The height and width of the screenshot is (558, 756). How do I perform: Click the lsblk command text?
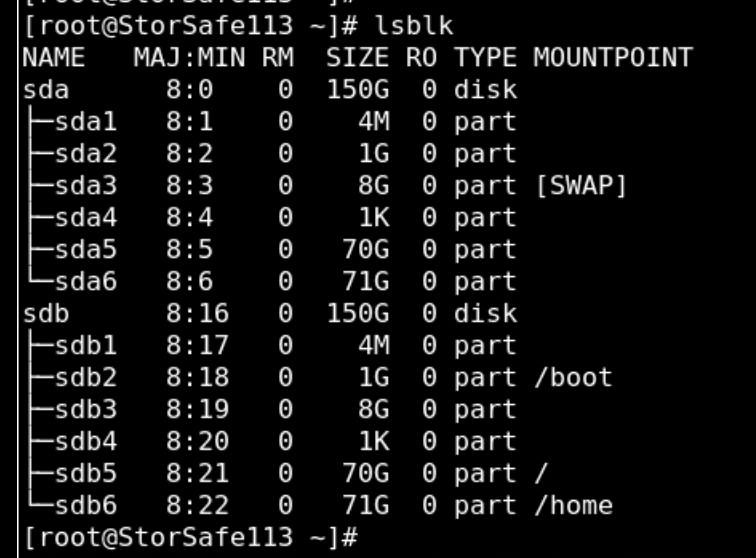pos(414,26)
